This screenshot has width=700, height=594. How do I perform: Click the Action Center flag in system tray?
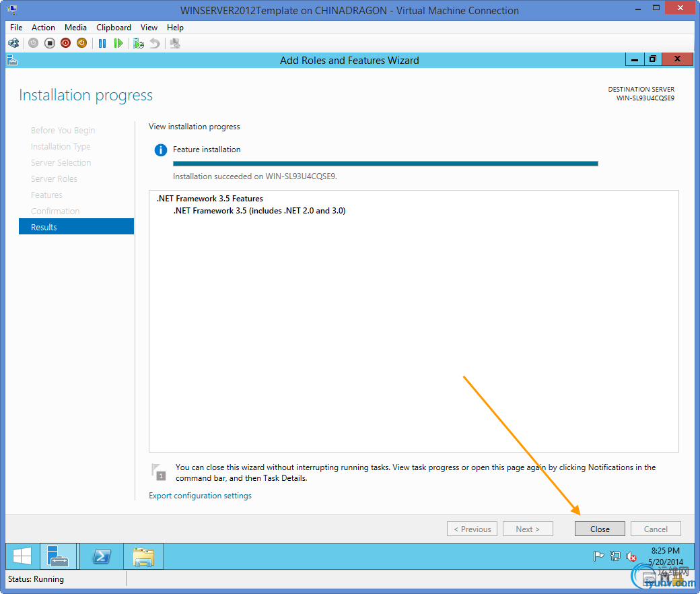tap(598, 556)
